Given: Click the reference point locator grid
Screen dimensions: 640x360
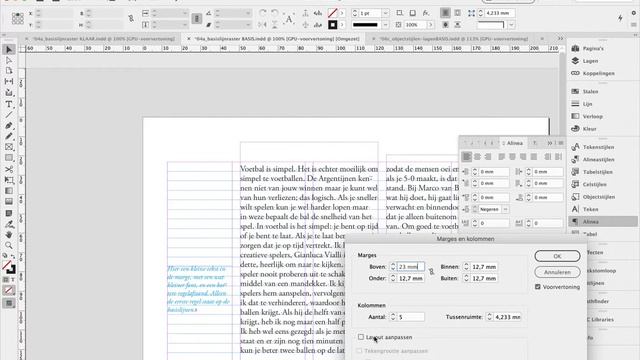Looking at the screenshot, I should [17, 18].
